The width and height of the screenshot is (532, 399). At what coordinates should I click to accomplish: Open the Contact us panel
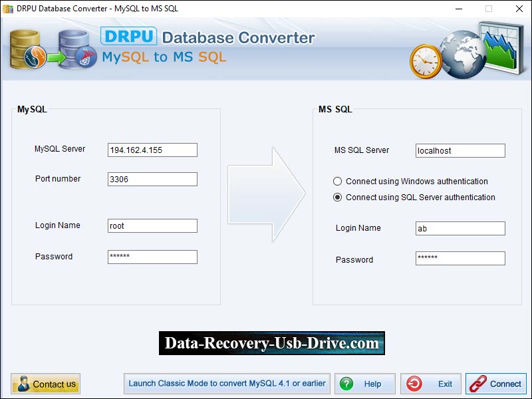coord(45,384)
